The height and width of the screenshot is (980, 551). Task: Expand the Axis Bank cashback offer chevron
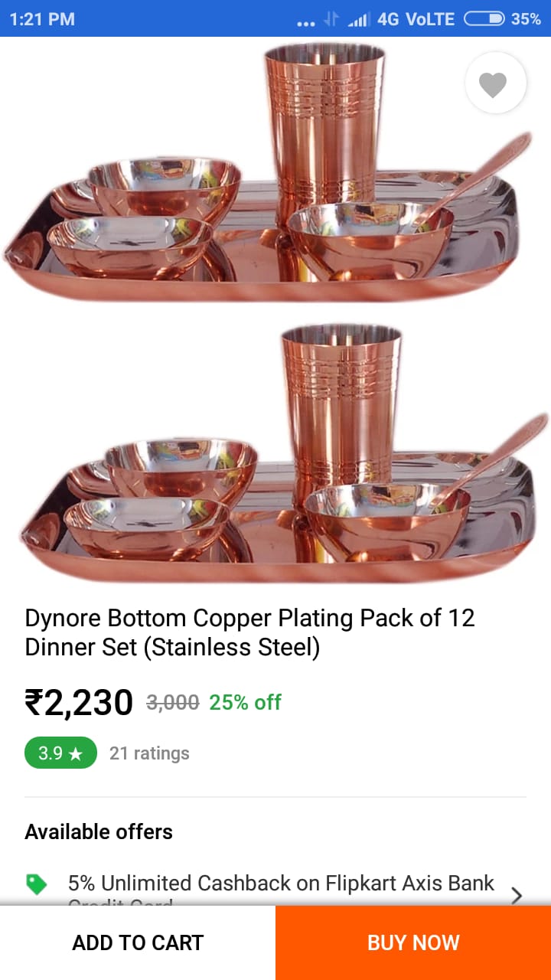517,895
